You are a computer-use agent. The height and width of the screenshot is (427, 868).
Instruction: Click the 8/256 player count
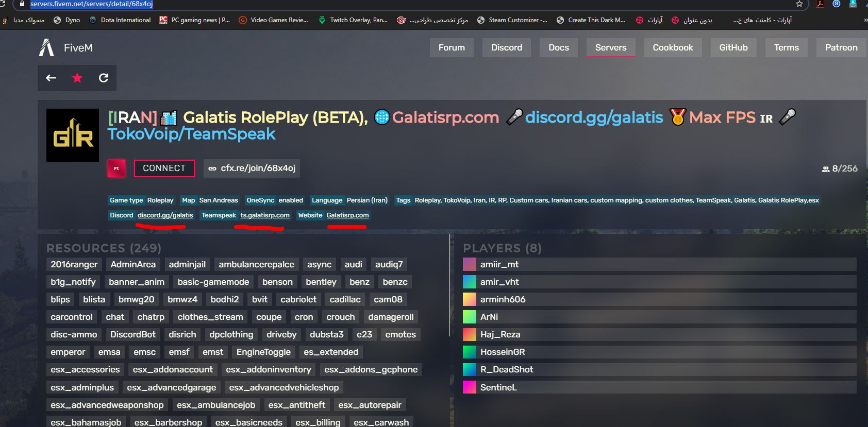(x=840, y=168)
